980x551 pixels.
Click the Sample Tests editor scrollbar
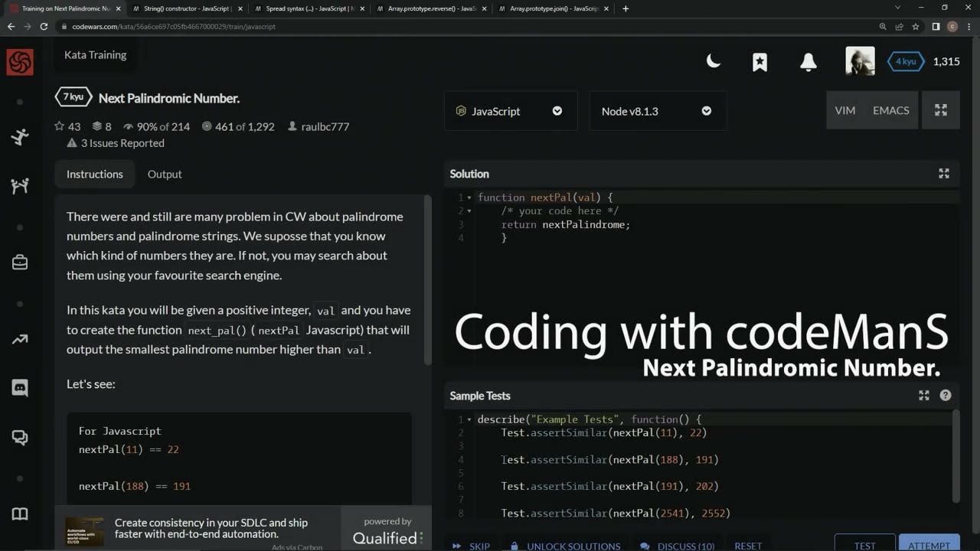955,456
